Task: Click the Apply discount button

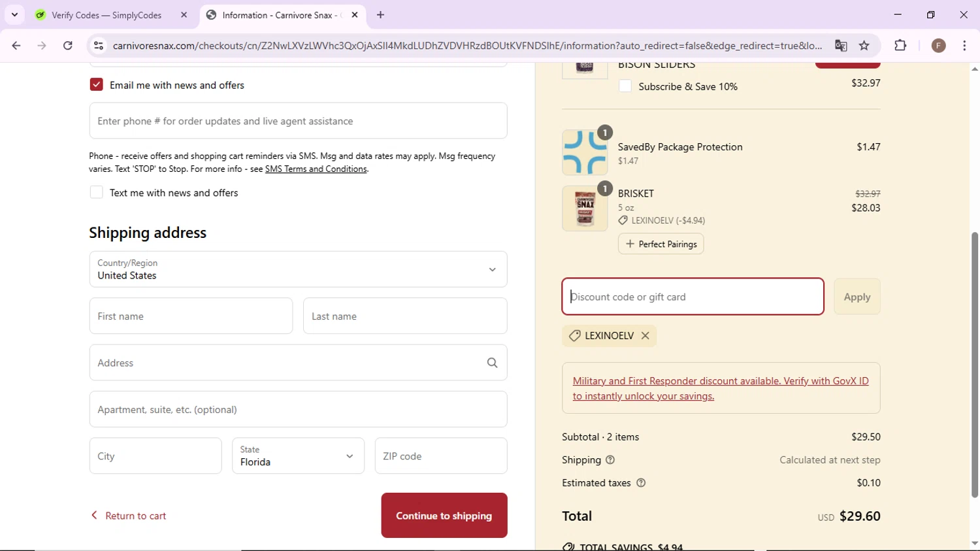Action: pyautogui.click(x=857, y=297)
